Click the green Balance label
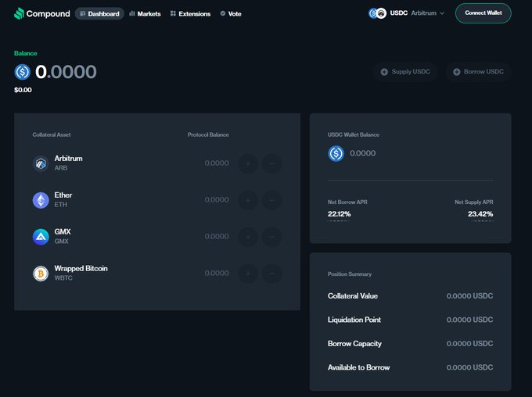The width and height of the screenshot is (532, 397). coord(26,53)
